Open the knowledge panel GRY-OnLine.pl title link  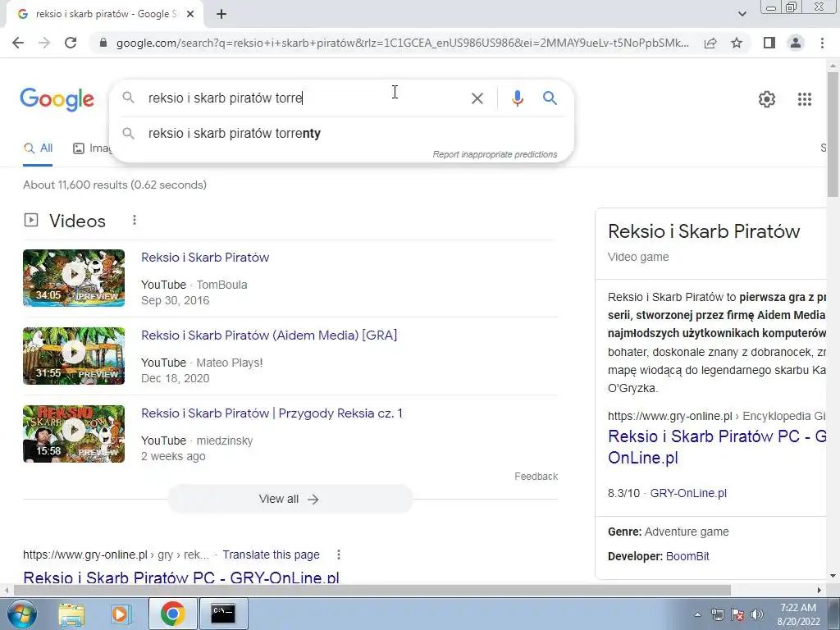click(717, 447)
